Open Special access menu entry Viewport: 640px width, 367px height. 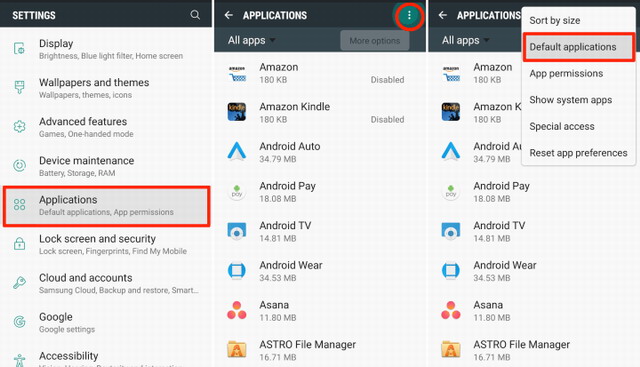pyautogui.click(x=578, y=127)
